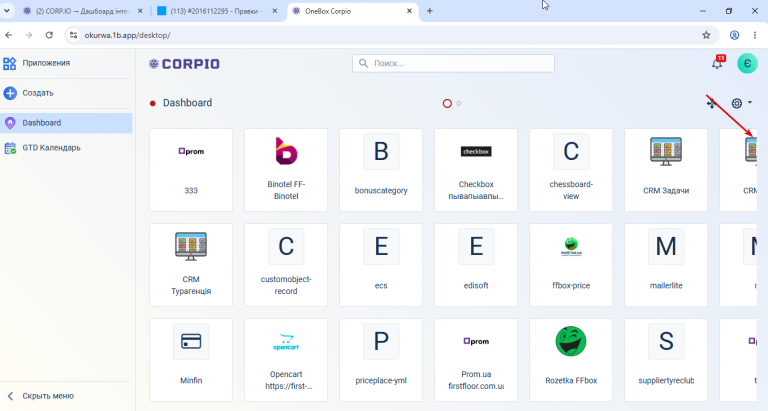Launch the Opencart app tile
Screen dimensions: 768x411
coord(286,360)
